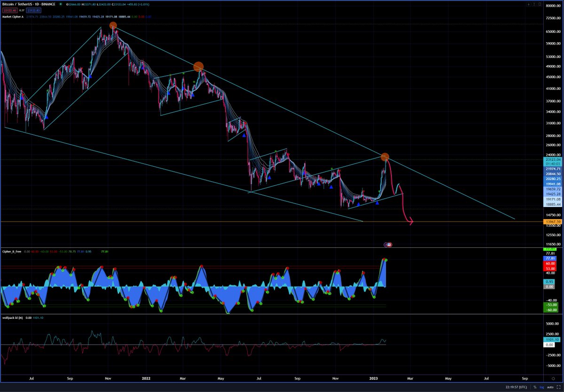Click the orange circle at November 2021 peak
Screen dimensions: 564x392
(113, 26)
